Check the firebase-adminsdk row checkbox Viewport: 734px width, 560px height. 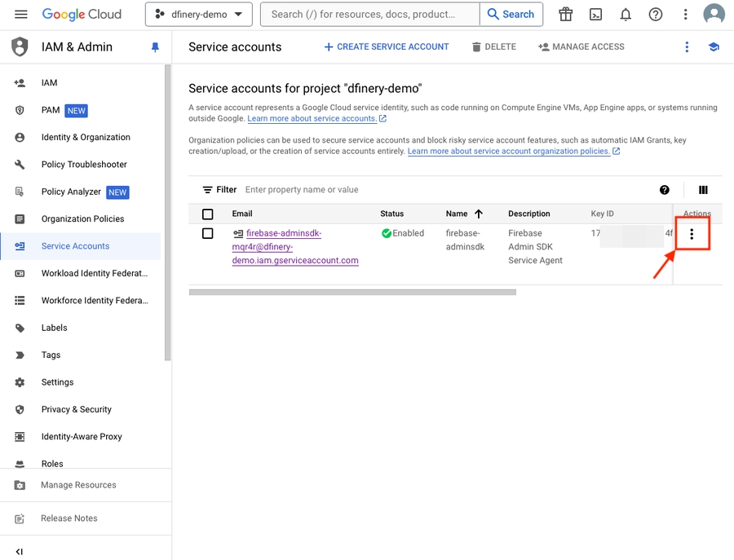(207, 234)
